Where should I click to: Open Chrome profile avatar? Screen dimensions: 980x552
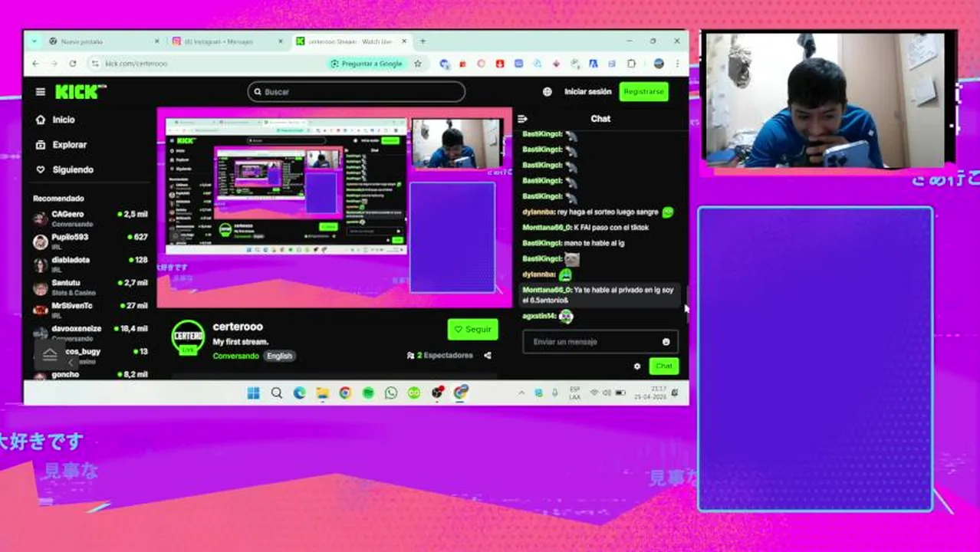point(658,64)
